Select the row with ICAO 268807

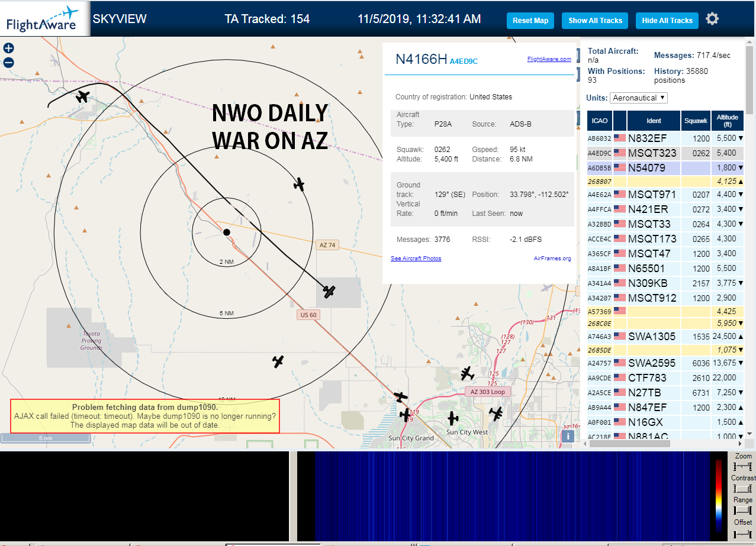pyautogui.click(x=665, y=181)
